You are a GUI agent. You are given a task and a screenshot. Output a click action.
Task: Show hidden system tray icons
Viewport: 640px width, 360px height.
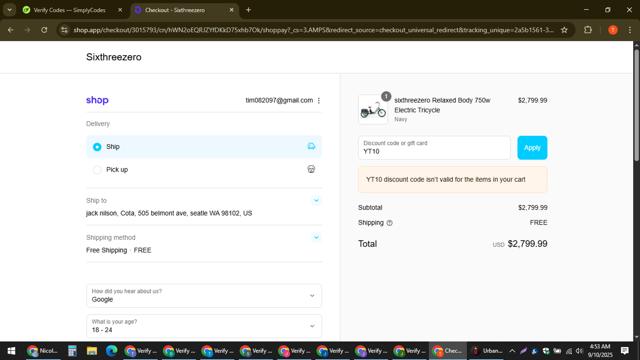[512, 351]
